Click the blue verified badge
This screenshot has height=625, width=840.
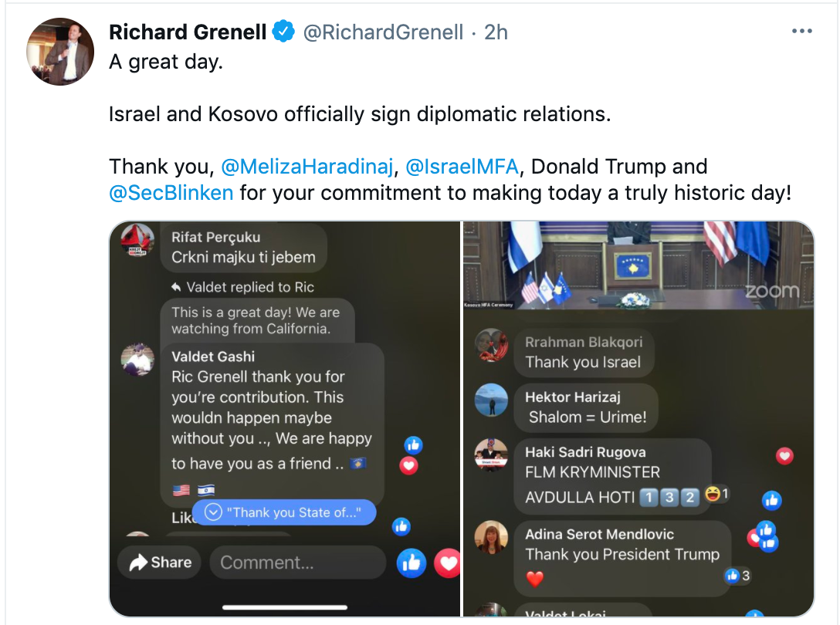coord(284,32)
